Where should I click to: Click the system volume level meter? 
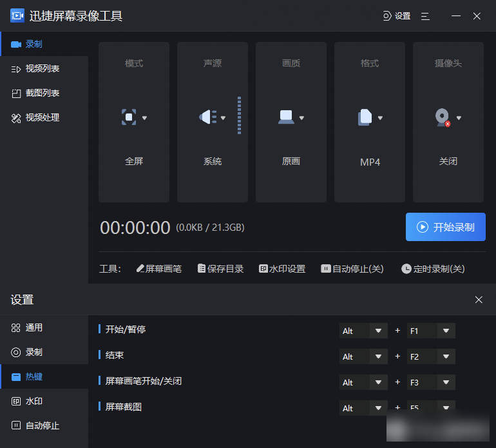pos(239,116)
